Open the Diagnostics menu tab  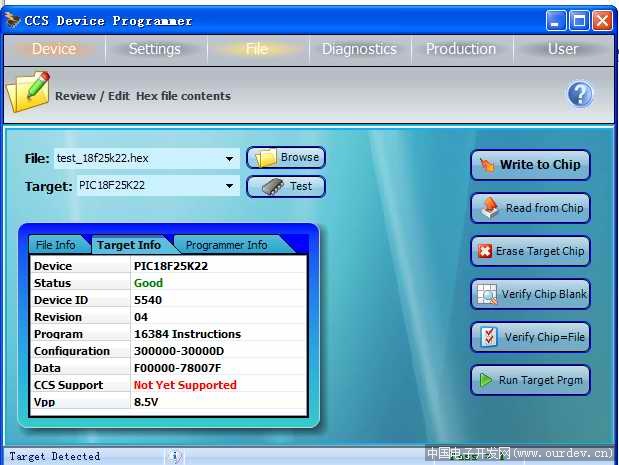[x=359, y=49]
